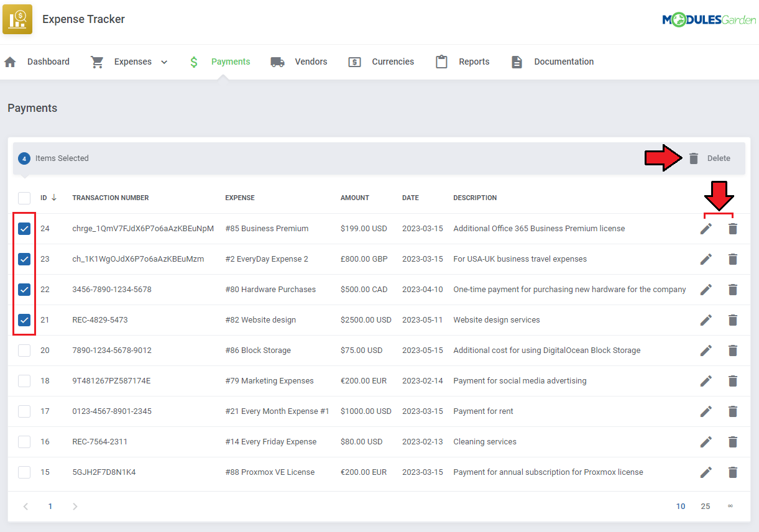
Task: Click expense #79 Marketing Expenses
Action: point(269,381)
